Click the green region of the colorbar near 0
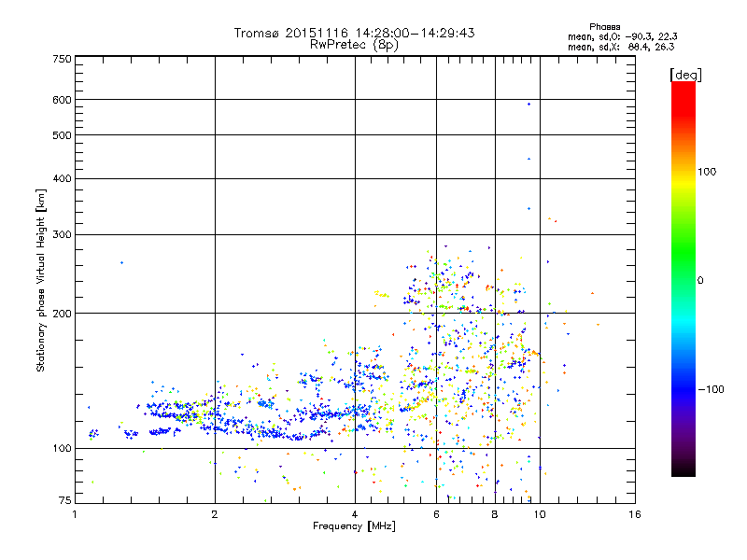The width and height of the screenshot is (747, 560). tap(684, 273)
